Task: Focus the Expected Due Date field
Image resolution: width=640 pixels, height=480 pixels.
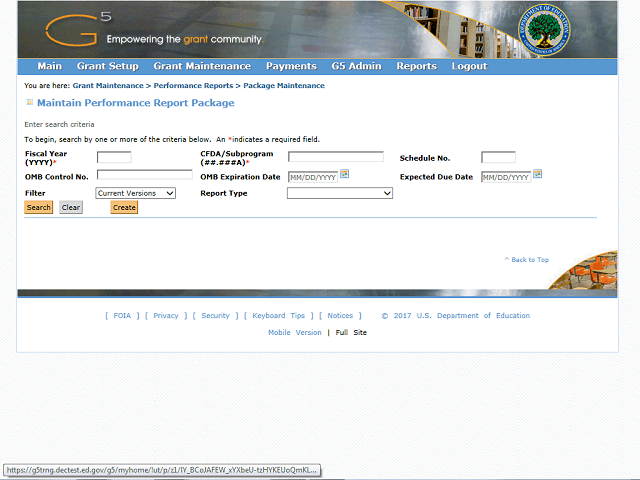Action: [x=506, y=177]
